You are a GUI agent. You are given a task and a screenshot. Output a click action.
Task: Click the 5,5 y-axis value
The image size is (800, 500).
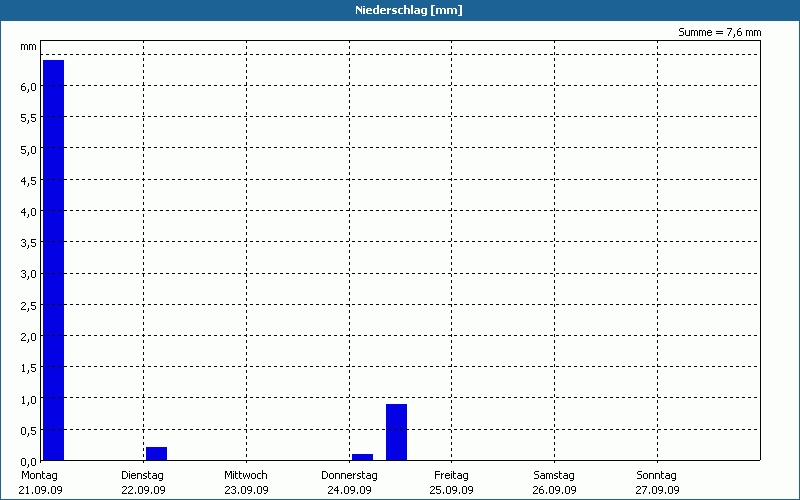tap(29, 118)
